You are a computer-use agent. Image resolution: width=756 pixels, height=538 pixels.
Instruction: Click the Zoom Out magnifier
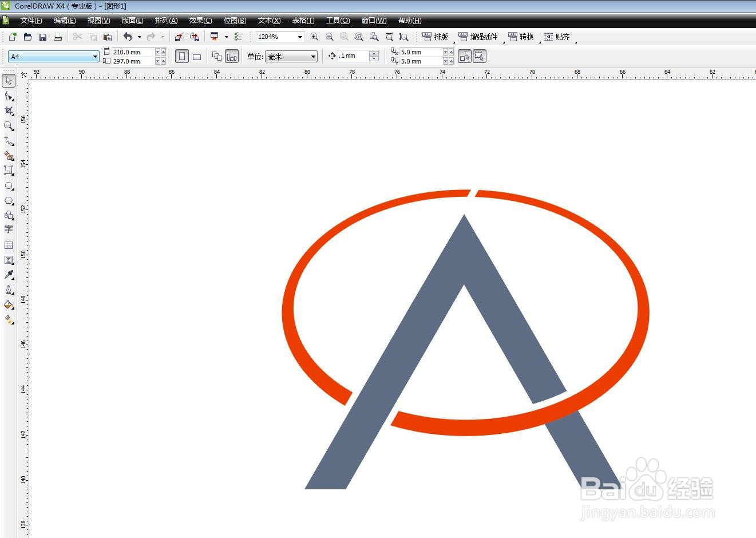point(329,37)
